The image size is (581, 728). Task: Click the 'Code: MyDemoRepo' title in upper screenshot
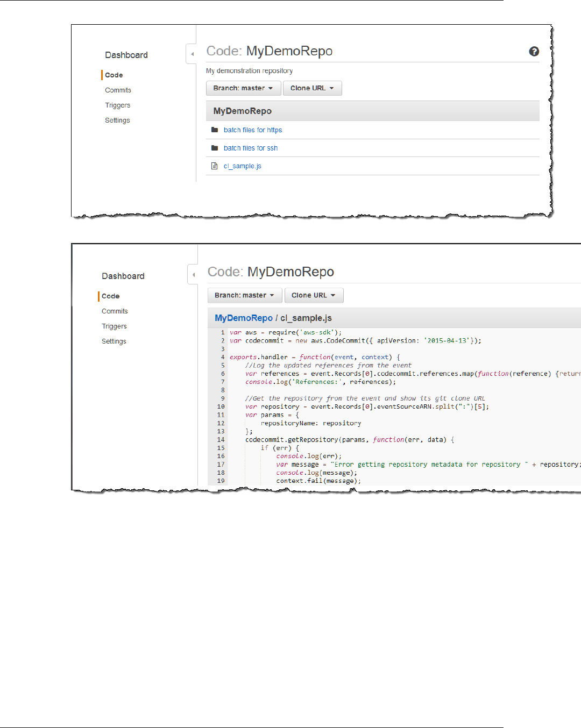[270, 51]
